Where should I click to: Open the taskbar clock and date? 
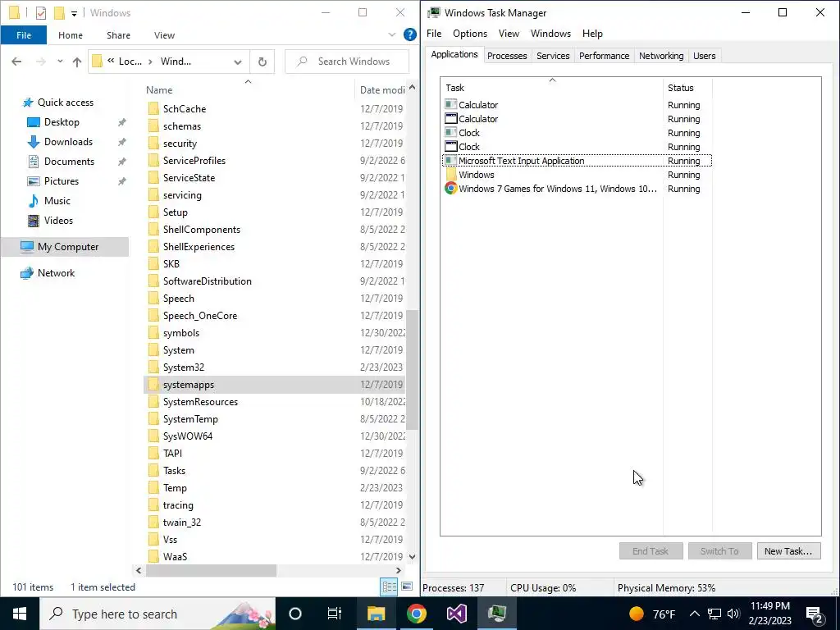[769, 614]
